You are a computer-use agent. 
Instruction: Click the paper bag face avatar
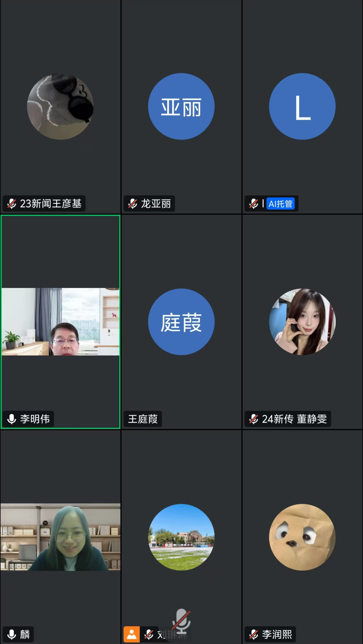coord(302,537)
